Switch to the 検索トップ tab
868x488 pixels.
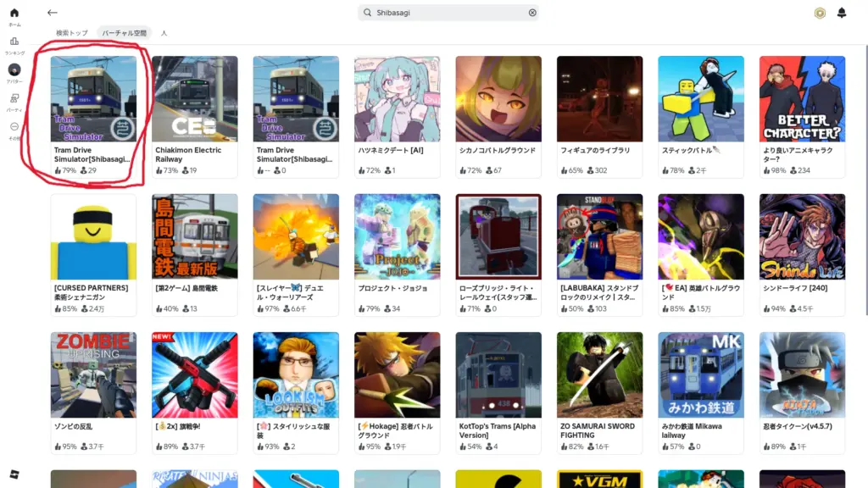(x=72, y=33)
